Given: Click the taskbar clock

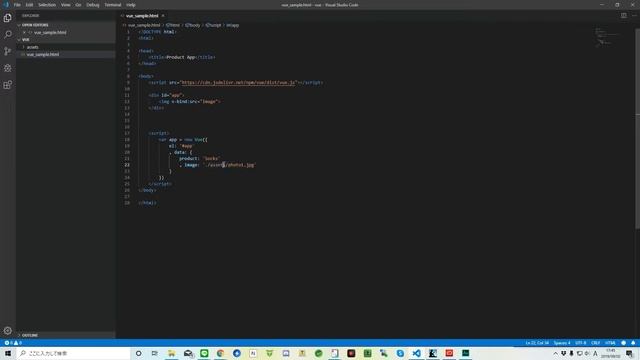Looking at the screenshot, I should [x=611, y=353].
